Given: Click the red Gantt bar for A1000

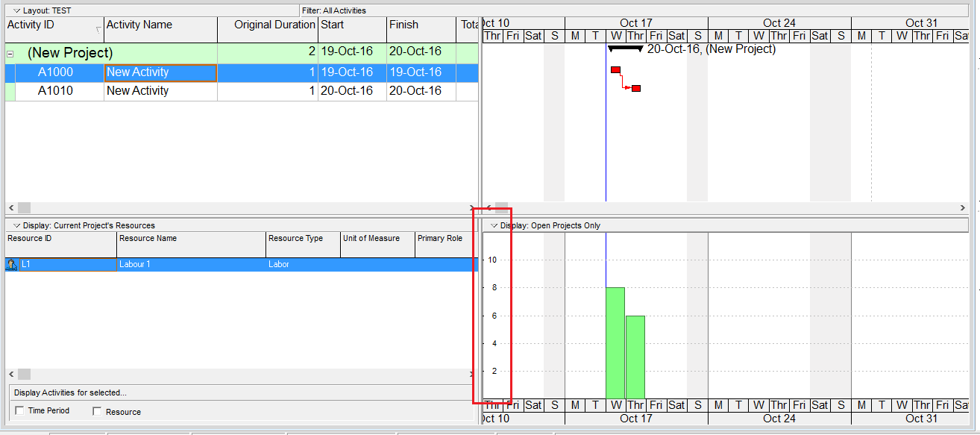Looking at the screenshot, I should (615, 70).
